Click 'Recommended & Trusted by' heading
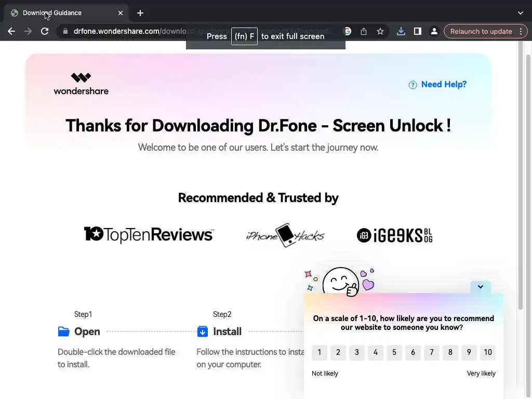The width and height of the screenshot is (532, 399). pos(258,198)
